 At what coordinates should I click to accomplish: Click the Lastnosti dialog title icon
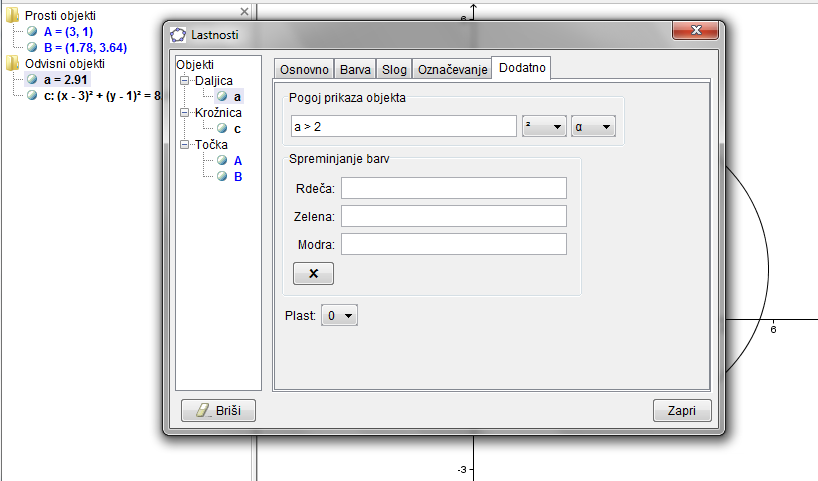[x=180, y=34]
